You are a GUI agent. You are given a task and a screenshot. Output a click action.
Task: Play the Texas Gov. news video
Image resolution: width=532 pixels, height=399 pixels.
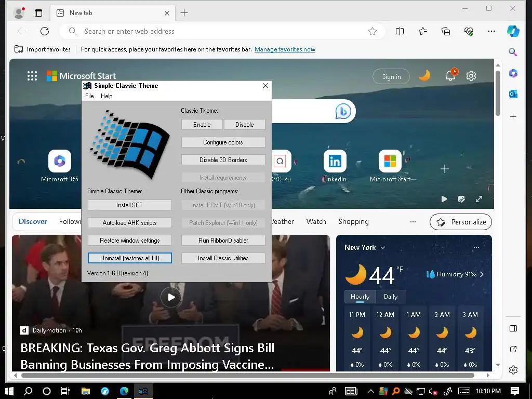click(171, 297)
